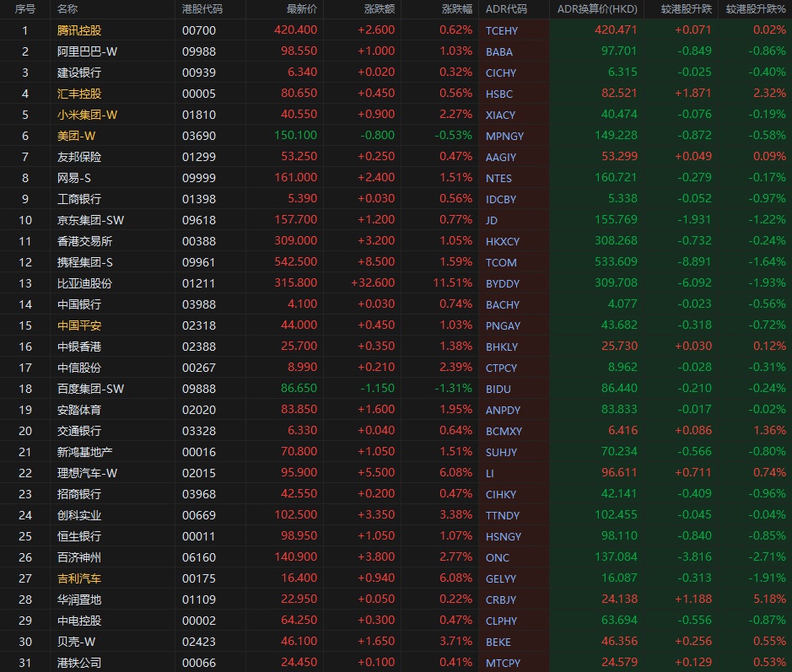Click ADR code BIDU
The width and height of the screenshot is (792, 672).
point(498,390)
